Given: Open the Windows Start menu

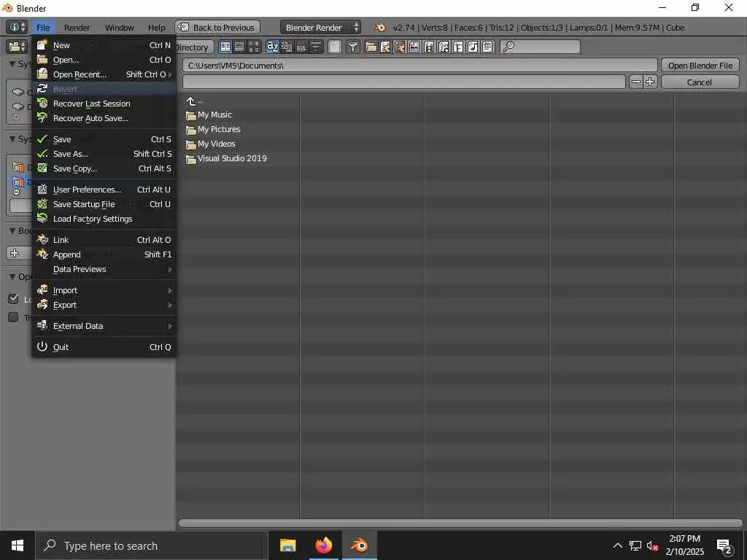Looking at the screenshot, I should 18,545.
